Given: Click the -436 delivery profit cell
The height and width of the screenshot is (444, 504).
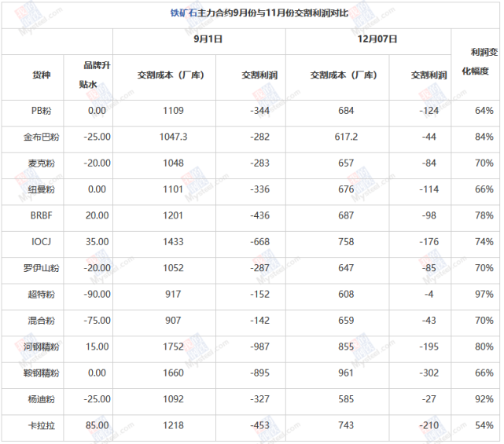Looking at the screenshot, I should 259,215.
